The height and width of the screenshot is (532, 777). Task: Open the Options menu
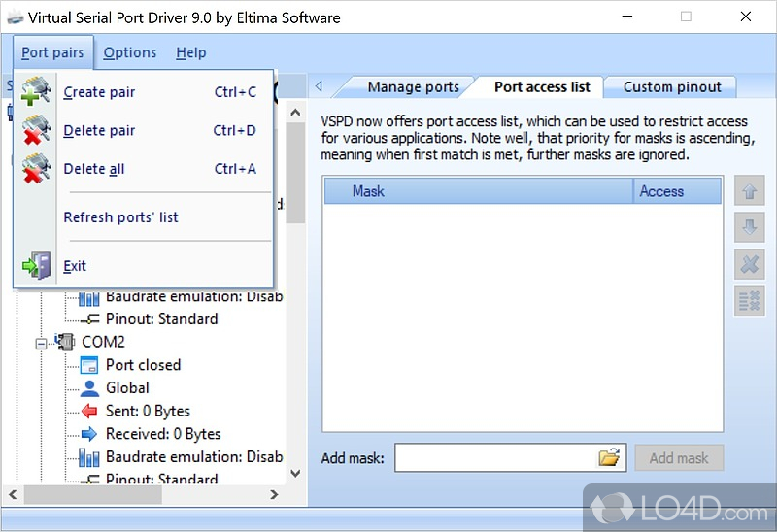[x=130, y=52]
